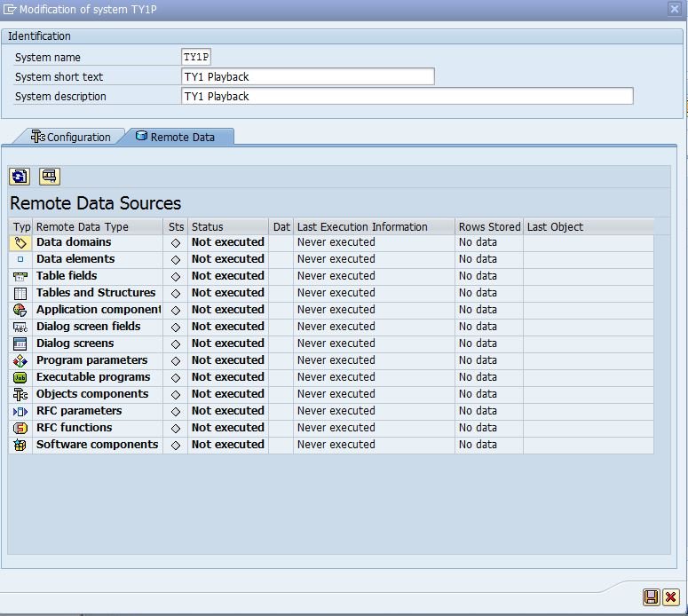Focus the System name field
Screen dimensions: 688x616
coord(196,57)
